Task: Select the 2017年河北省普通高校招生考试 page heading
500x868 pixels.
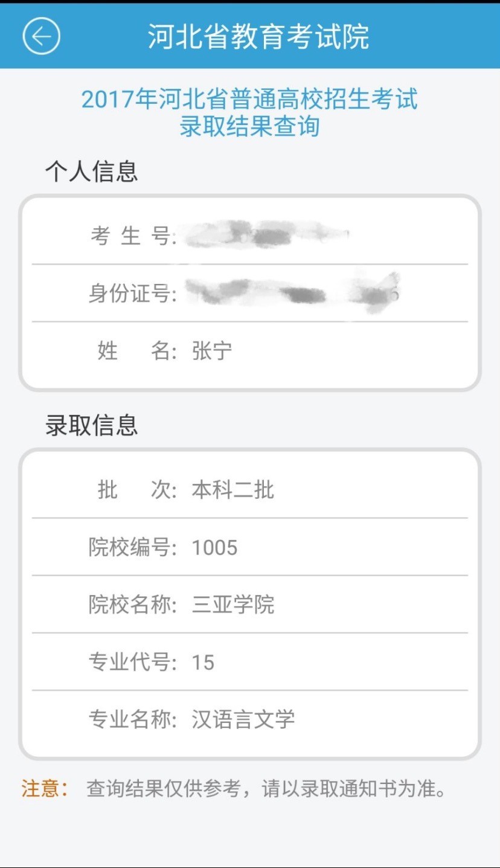Action: pyautogui.click(x=249, y=100)
